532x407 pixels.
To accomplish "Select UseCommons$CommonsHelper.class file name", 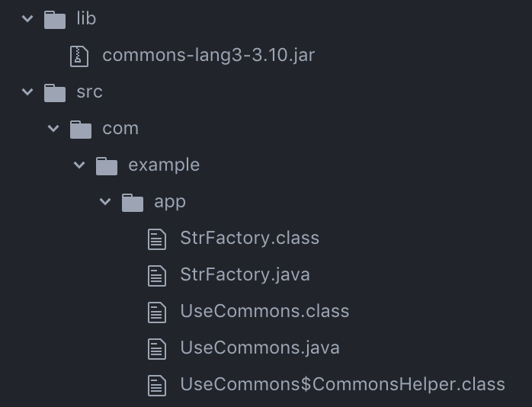I will click(x=342, y=385).
